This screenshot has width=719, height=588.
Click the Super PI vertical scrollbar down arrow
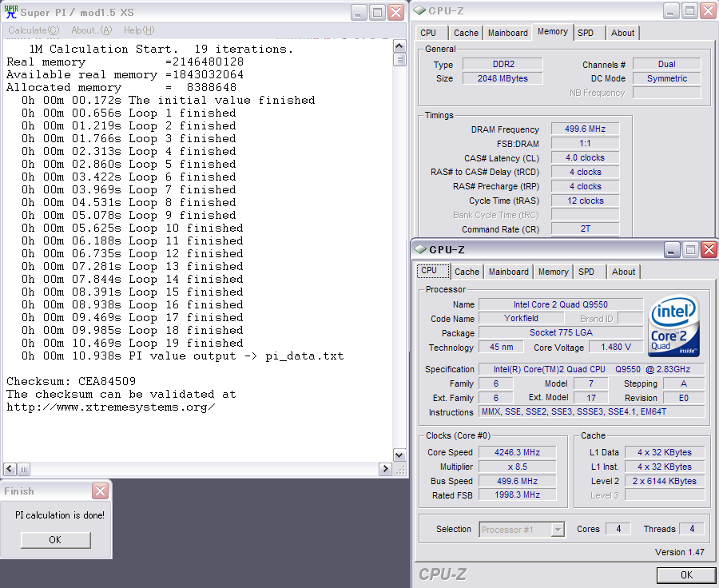coord(399,455)
